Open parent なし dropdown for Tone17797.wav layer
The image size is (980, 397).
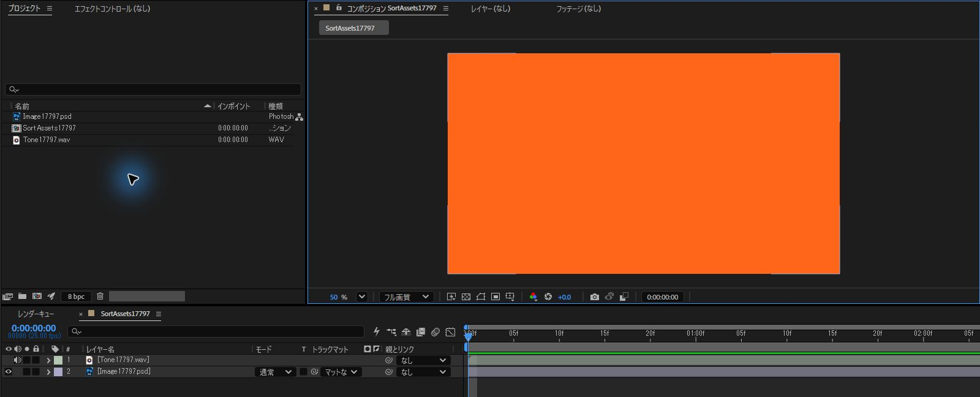point(423,360)
